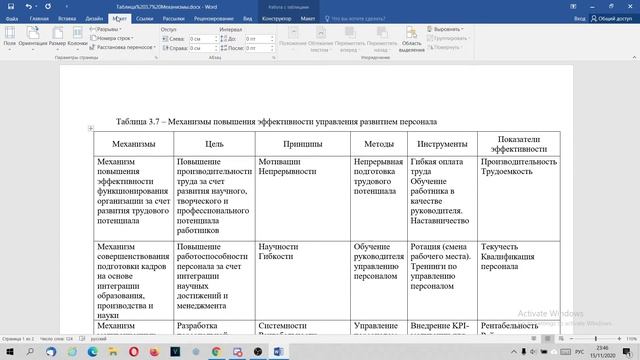Click the zoom out minus button

[571, 339]
